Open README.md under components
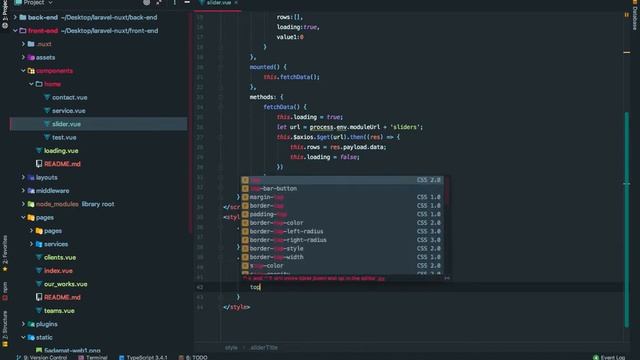The image size is (640, 360). 62,164
